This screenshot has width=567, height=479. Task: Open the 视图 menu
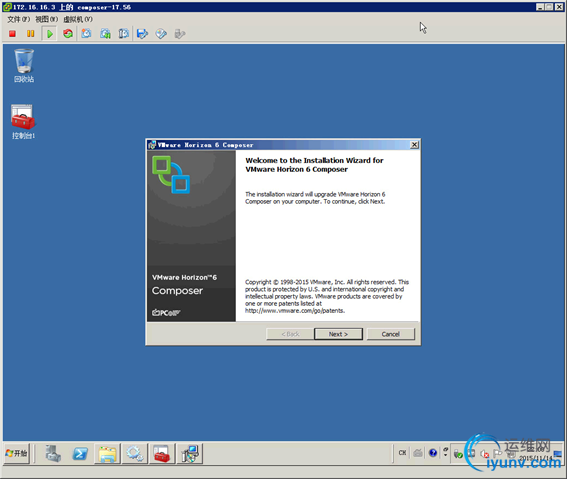click(46, 19)
